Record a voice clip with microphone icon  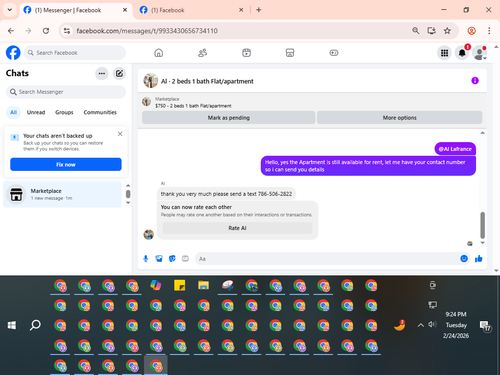pyautogui.click(x=146, y=259)
